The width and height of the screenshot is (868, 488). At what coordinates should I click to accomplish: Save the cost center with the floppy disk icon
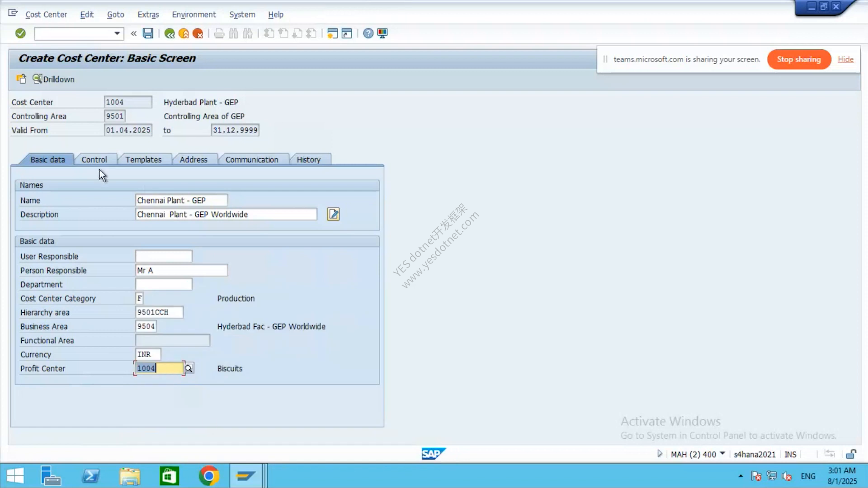(x=148, y=33)
